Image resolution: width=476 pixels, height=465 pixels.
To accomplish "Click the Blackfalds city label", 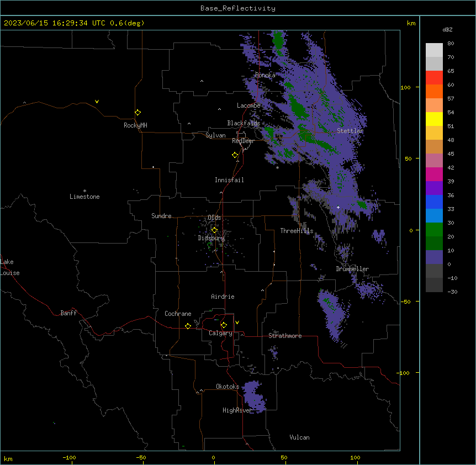I will [x=244, y=123].
